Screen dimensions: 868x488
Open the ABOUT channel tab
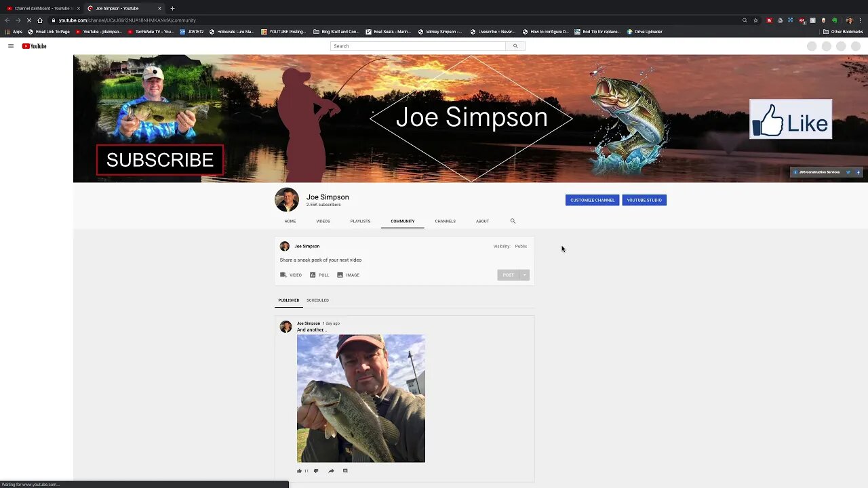click(482, 221)
